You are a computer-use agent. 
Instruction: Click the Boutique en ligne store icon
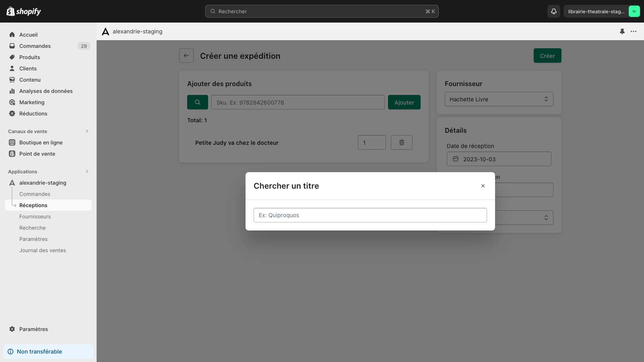coord(12,142)
